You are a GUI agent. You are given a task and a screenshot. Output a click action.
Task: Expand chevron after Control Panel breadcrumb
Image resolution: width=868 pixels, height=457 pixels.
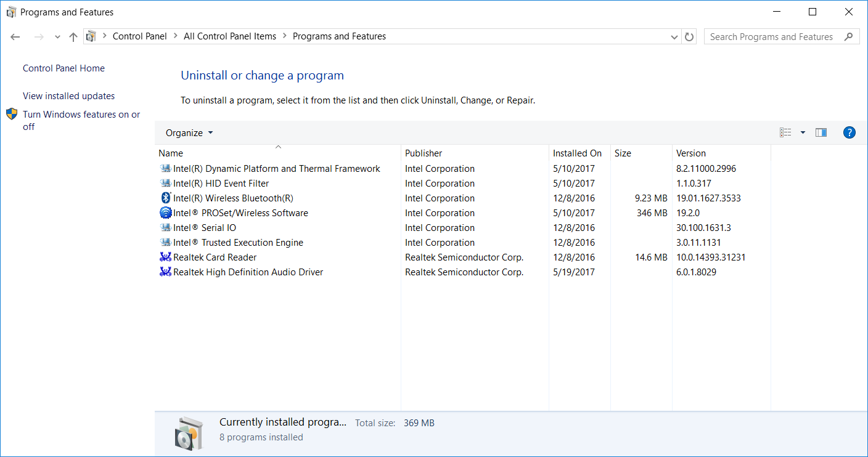pos(176,36)
